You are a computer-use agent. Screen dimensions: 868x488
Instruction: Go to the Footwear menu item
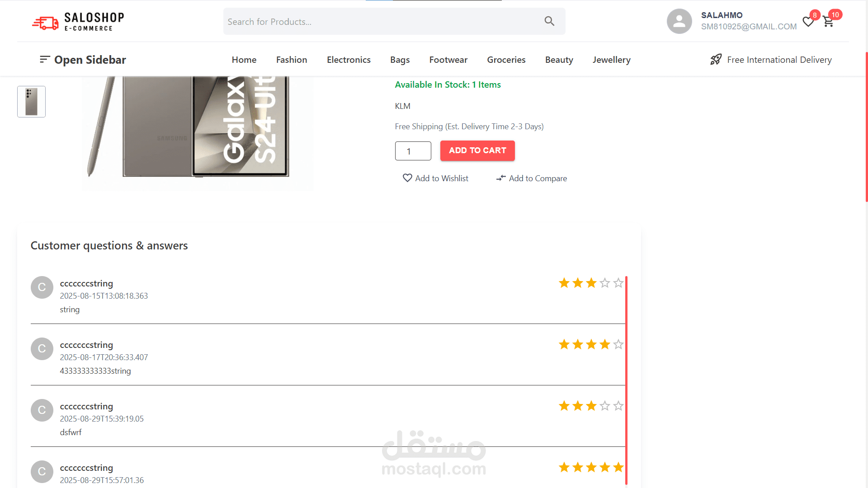pyautogui.click(x=448, y=60)
